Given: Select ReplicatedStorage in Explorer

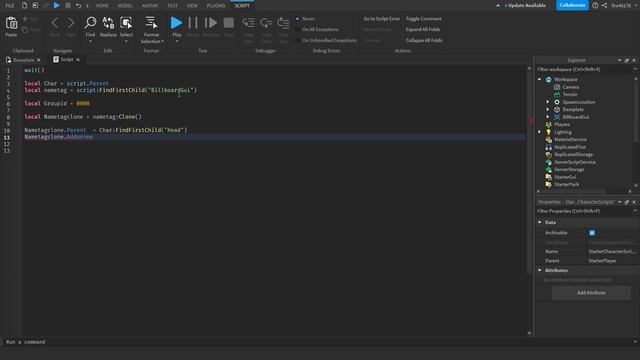Looking at the screenshot, I should [573, 155].
